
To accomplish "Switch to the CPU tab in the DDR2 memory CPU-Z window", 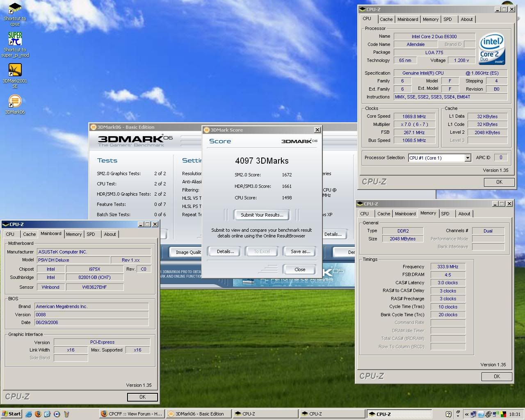I will [x=364, y=214].
